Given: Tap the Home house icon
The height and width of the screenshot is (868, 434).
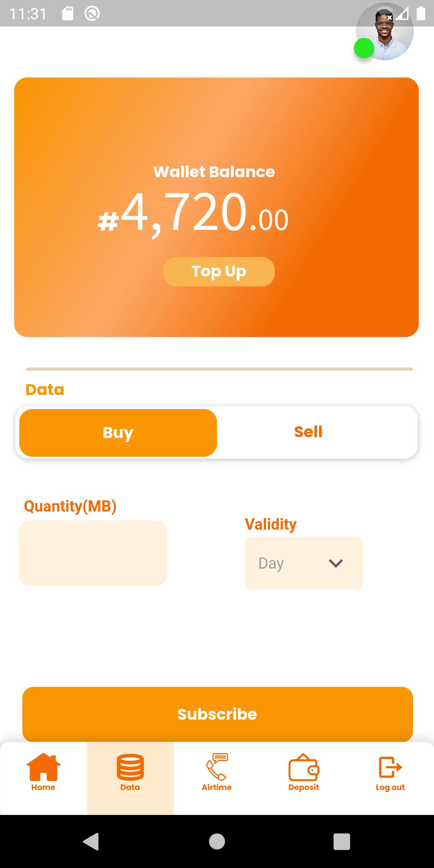Looking at the screenshot, I should click(x=43, y=767).
